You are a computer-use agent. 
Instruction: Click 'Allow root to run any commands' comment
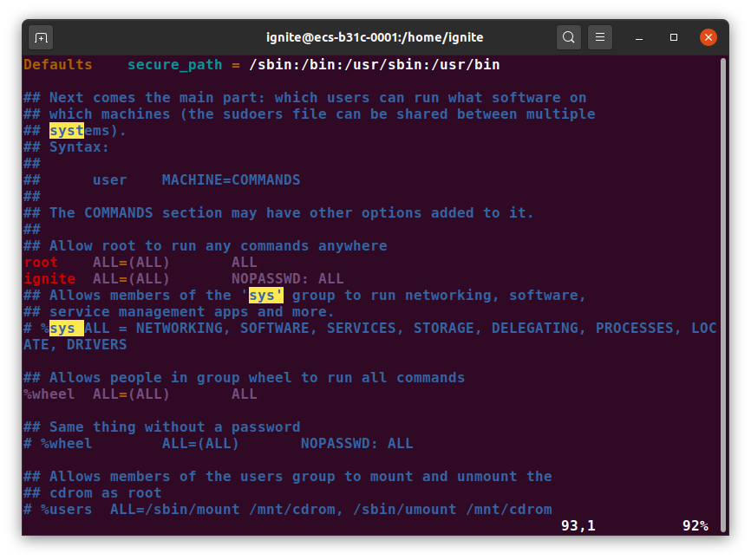(x=206, y=246)
